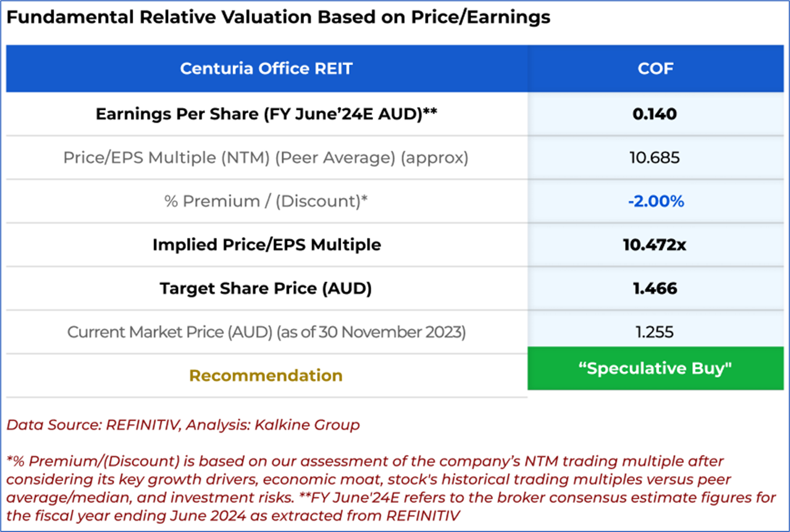Select the Price/EPS Multiple Peer Average label
This screenshot has width=790, height=532.
pos(266,158)
